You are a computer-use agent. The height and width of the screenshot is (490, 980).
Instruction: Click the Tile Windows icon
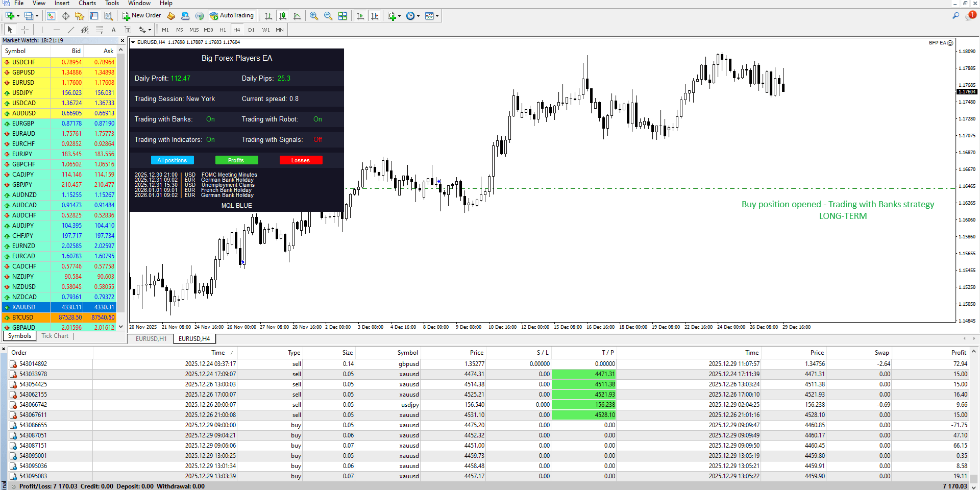(342, 16)
